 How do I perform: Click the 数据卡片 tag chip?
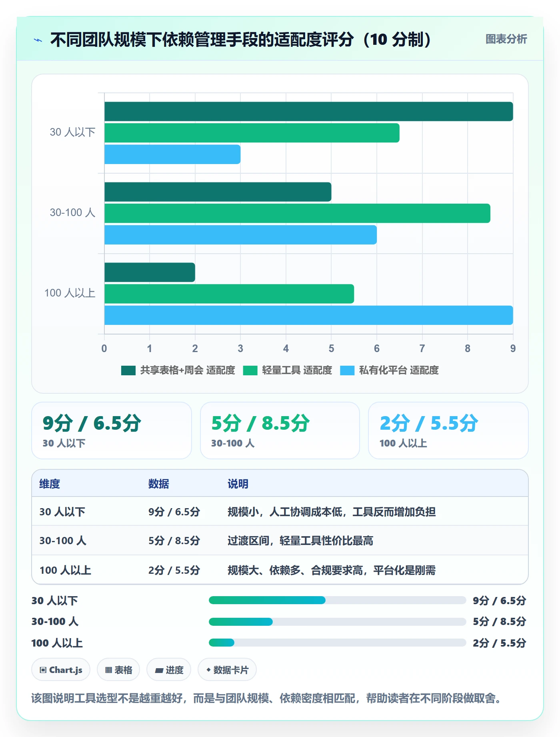point(227,670)
